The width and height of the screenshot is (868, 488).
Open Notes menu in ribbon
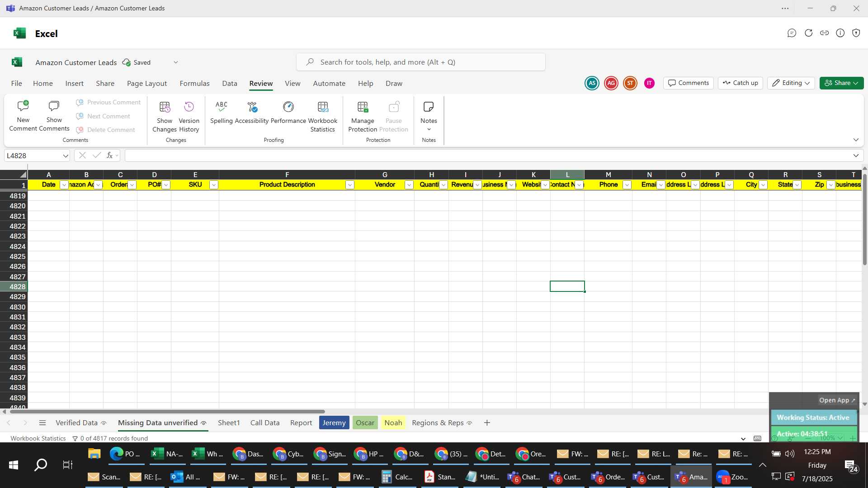[x=429, y=116]
